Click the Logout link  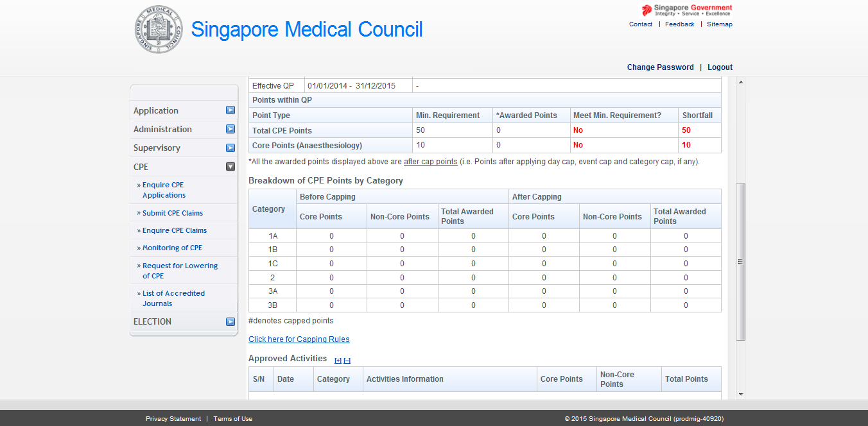[720, 67]
